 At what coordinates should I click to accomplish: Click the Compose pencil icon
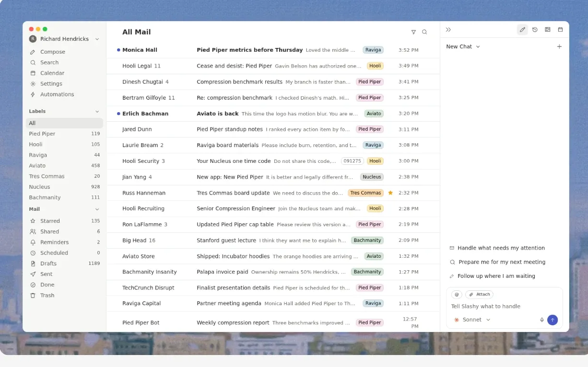(33, 52)
